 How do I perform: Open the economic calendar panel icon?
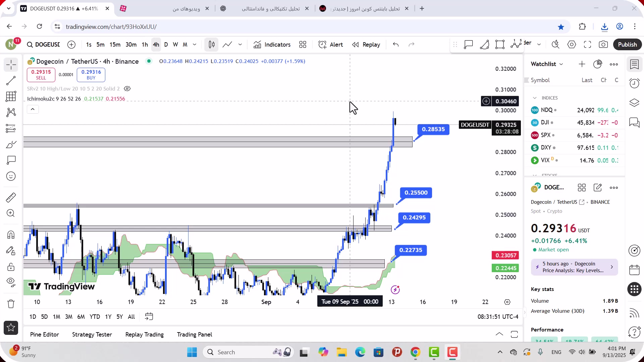click(x=635, y=269)
